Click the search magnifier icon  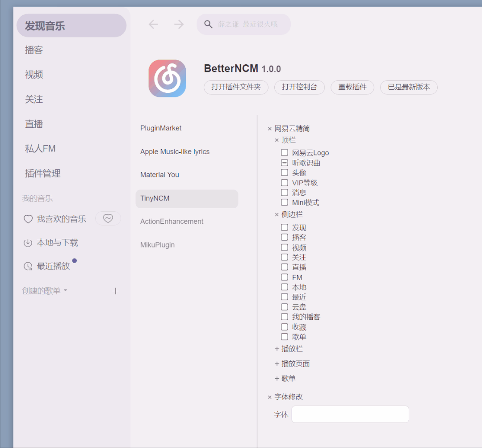(208, 24)
